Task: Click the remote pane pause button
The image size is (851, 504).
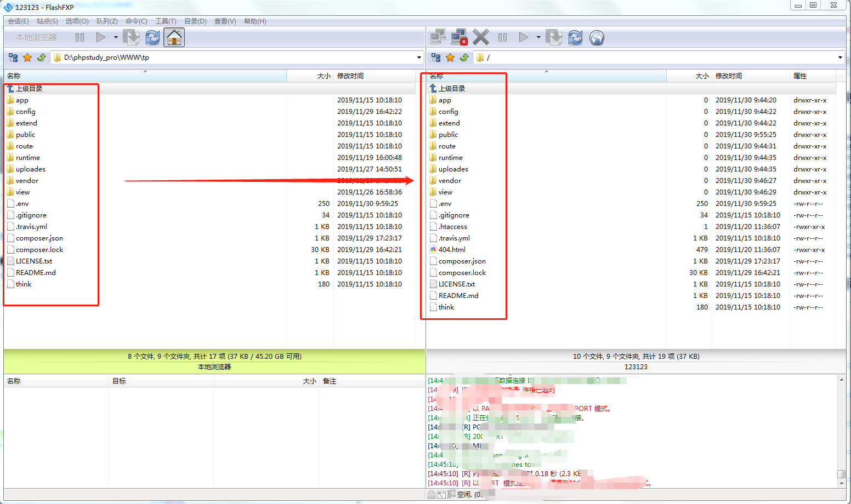Action: tap(503, 38)
